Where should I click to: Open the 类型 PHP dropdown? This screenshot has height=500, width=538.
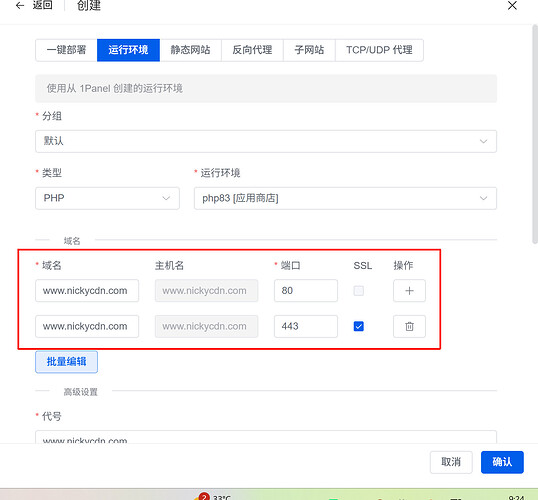(107, 198)
